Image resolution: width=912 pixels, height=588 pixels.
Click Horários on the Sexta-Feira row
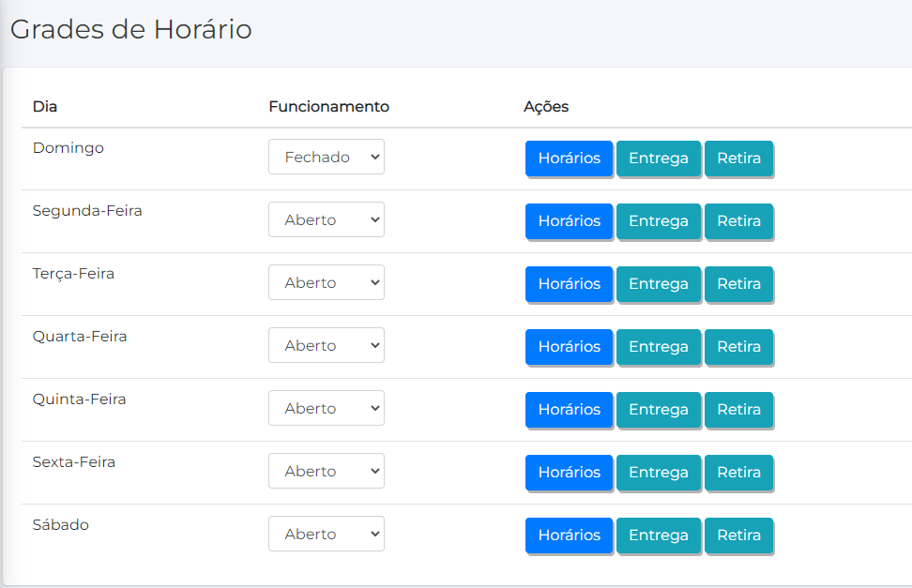coord(569,473)
